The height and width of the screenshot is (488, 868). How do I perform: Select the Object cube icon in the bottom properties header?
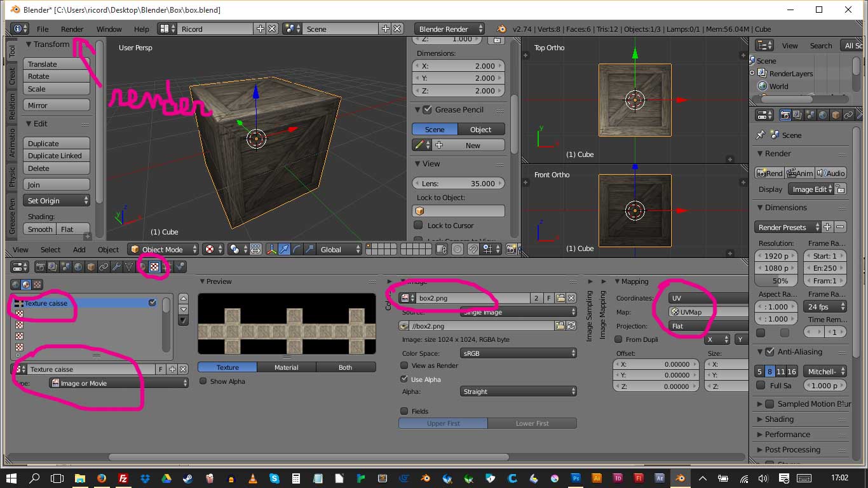click(x=91, y=267)
